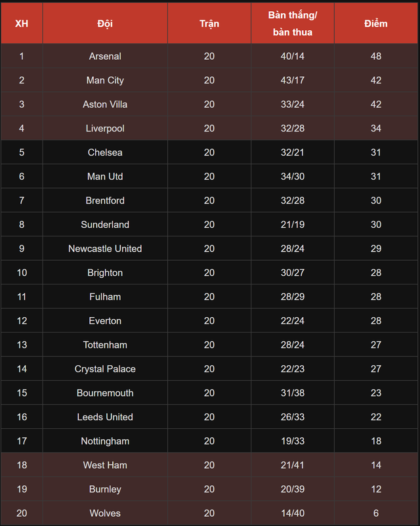Choose Liverpool team row name
Viewport: 420px width, 526px height.
click(105, 129)
